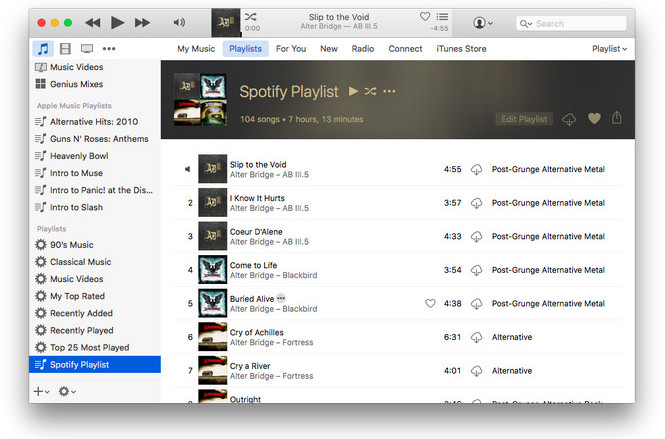The width and height of the screenshot is (665, 439).
Task: Click the Edit Playlist button
Action: click(x=524, y=119)
